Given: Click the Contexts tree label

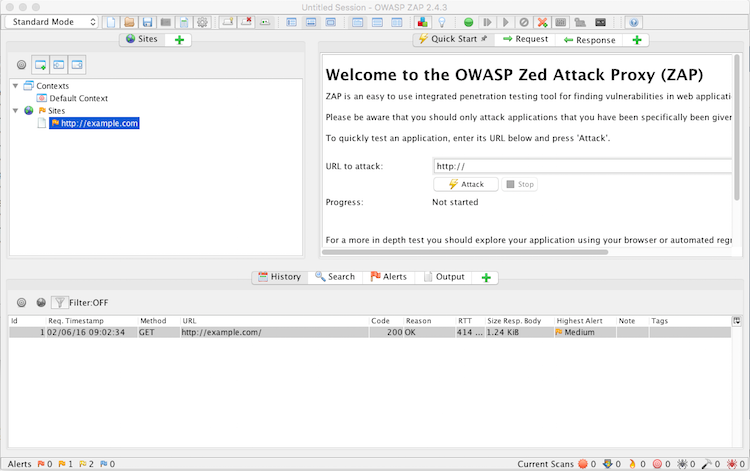Looking at the screenshot, I should coord(53,86).
